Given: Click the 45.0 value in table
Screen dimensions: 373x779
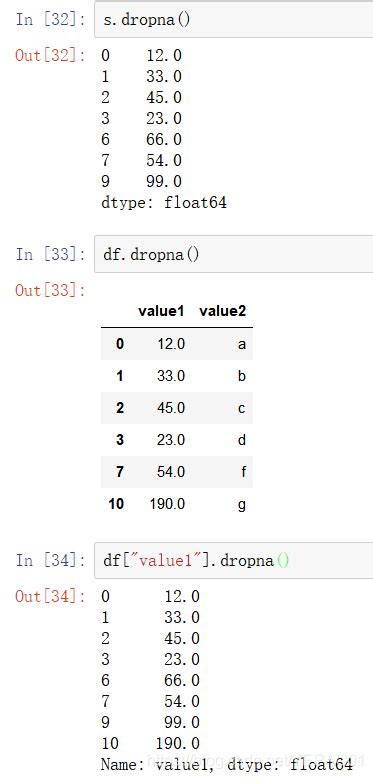Looking at the screenshot, I should (x=171, y=408).
